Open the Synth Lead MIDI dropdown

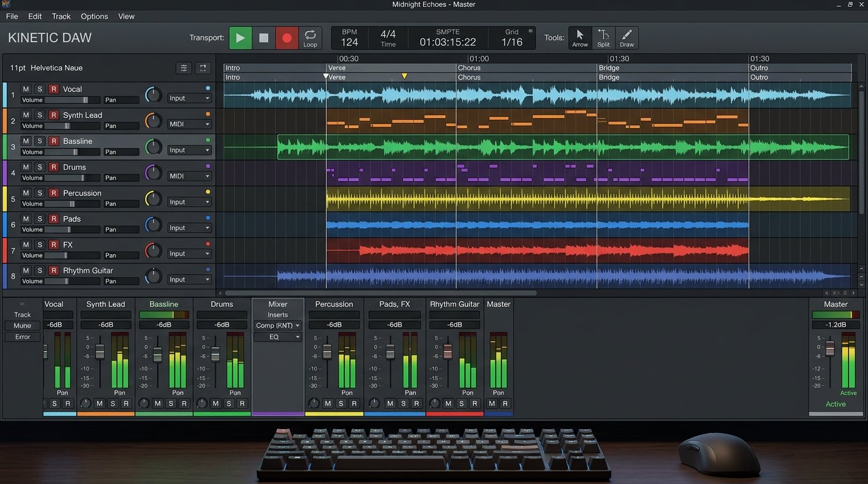tap(189, 124)
